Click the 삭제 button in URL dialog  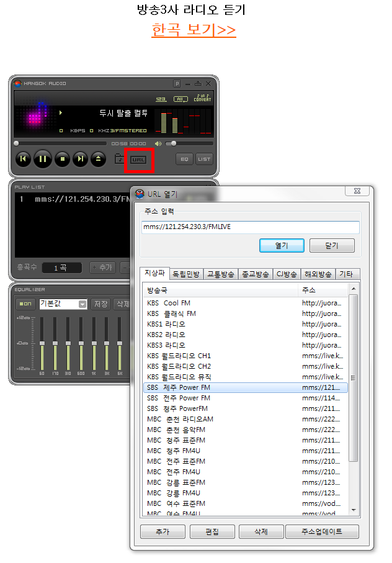coord(262,532)
